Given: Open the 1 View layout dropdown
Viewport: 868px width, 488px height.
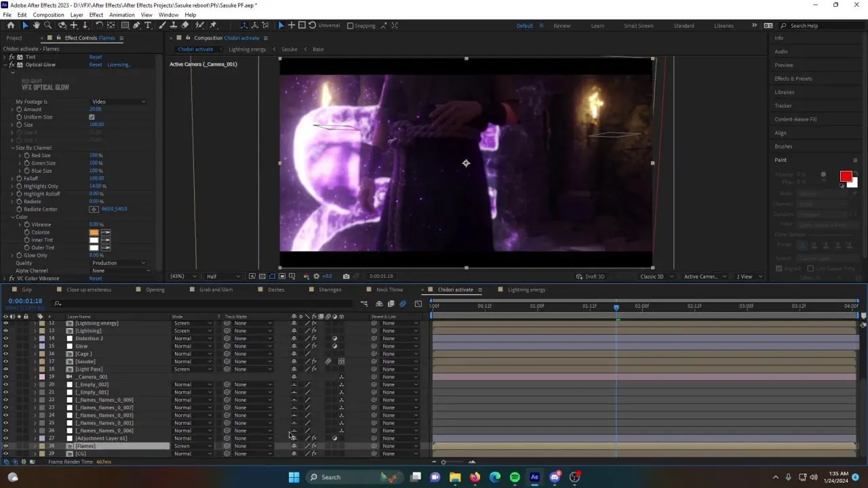Looking at the screenshot, I should 748,277.
